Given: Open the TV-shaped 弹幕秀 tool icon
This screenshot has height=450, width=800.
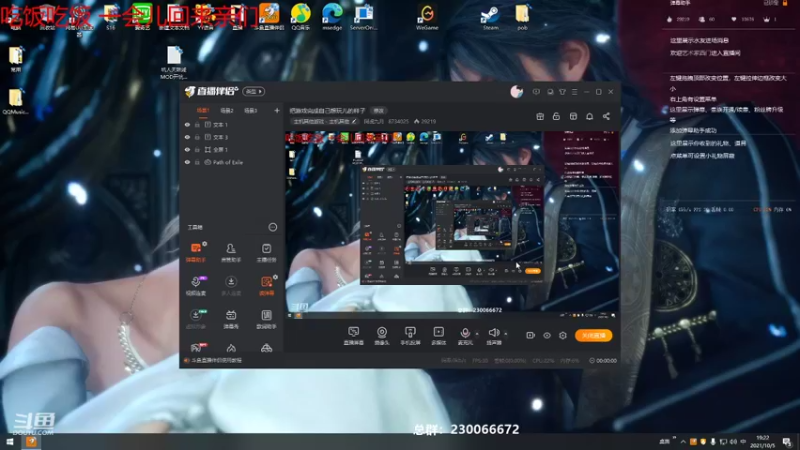Looking at the screenshot, I should coord(231,319).
